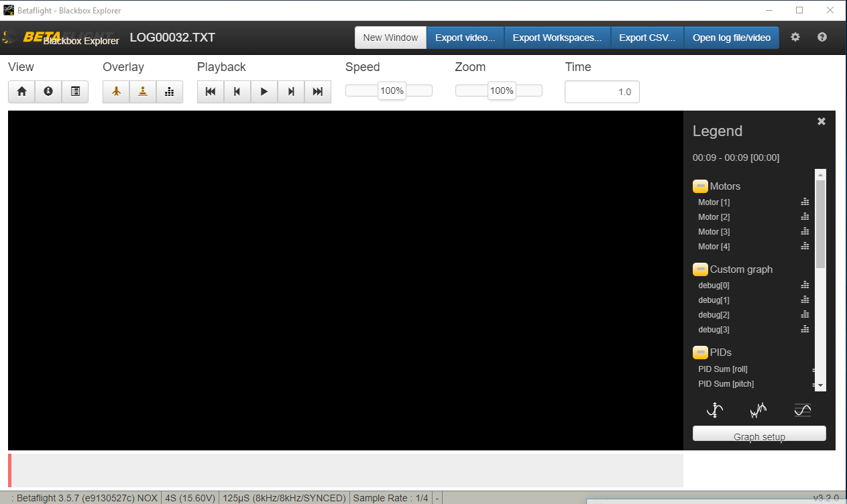
Task: Toggle the motors overlay icon
Action: click(169, 91)
